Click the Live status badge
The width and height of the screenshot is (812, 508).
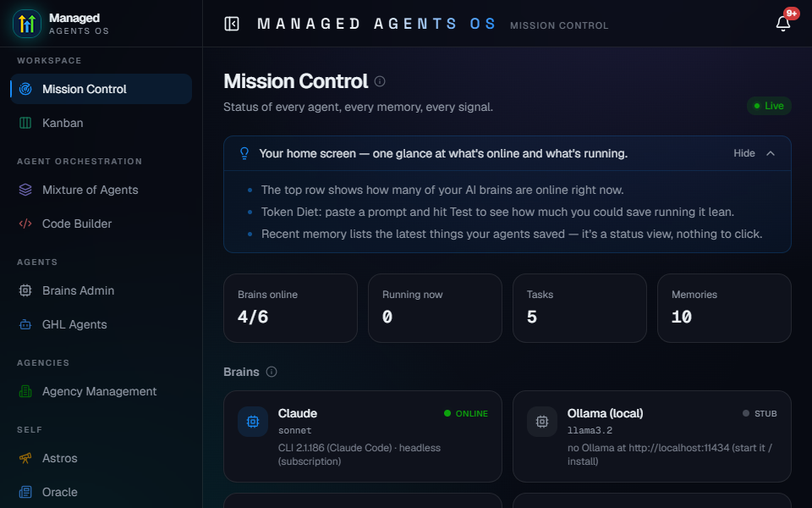(x=769, y=106)
